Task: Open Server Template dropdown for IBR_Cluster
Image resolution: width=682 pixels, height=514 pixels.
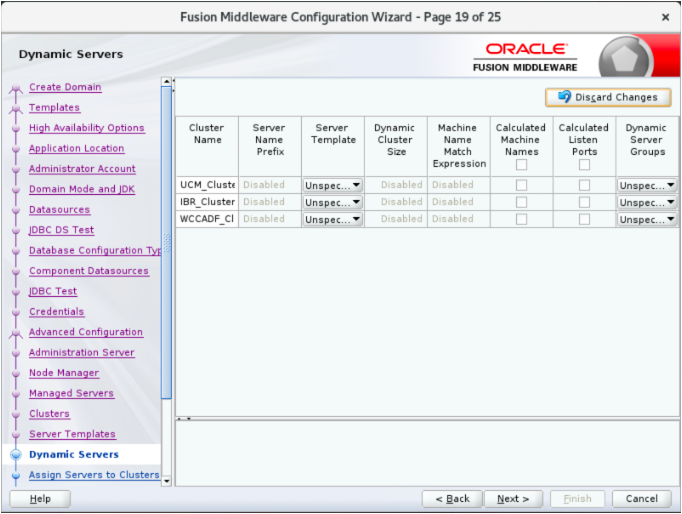Action: click(333, 202)
